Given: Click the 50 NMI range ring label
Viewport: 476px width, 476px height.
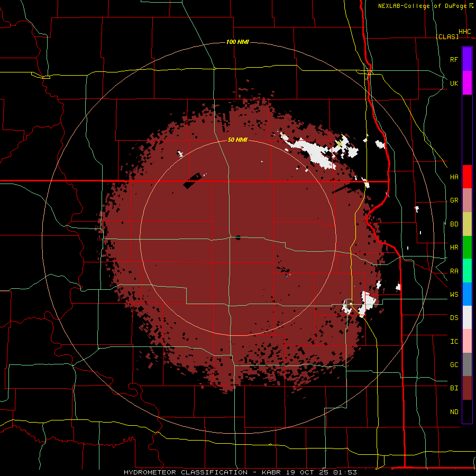Looking at the screenshot, I should (x=237, y=140).
